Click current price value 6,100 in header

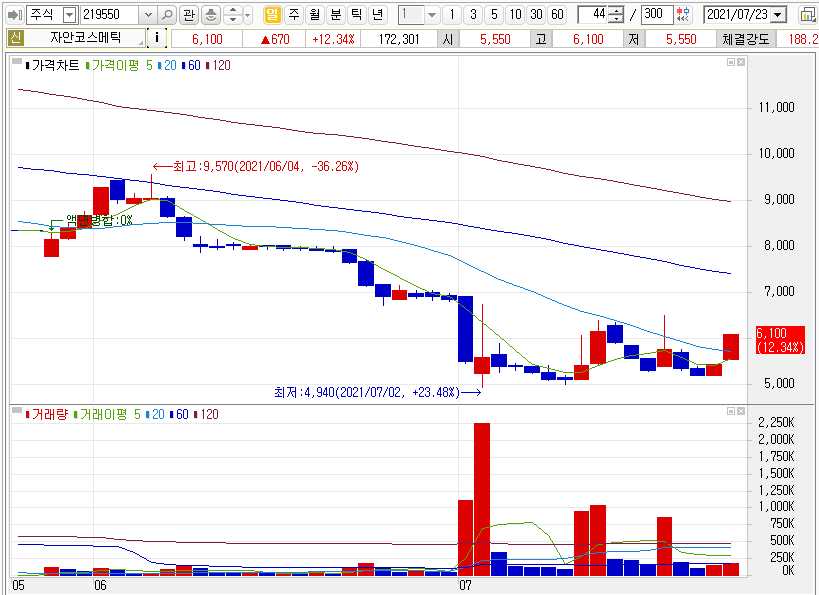point(207,39)
